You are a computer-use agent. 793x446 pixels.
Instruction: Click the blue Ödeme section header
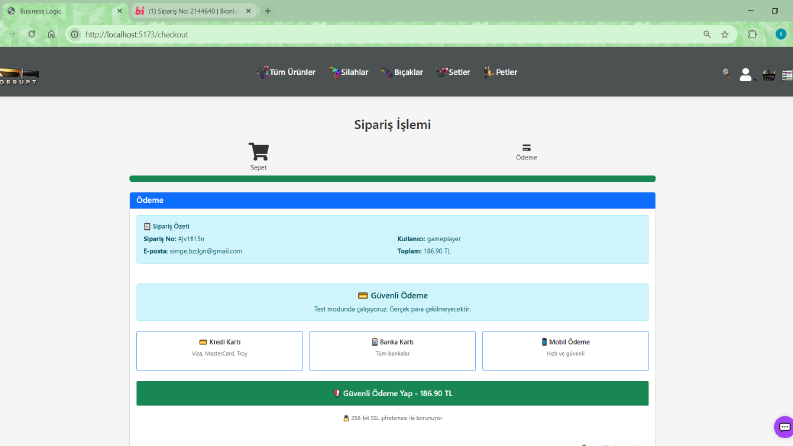[392, 200]
